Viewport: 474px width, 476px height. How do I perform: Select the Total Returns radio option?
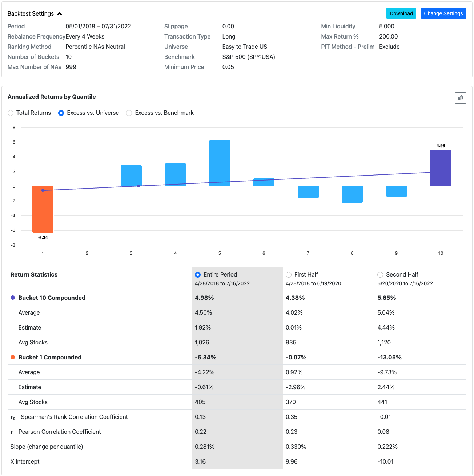click(11, 113)
